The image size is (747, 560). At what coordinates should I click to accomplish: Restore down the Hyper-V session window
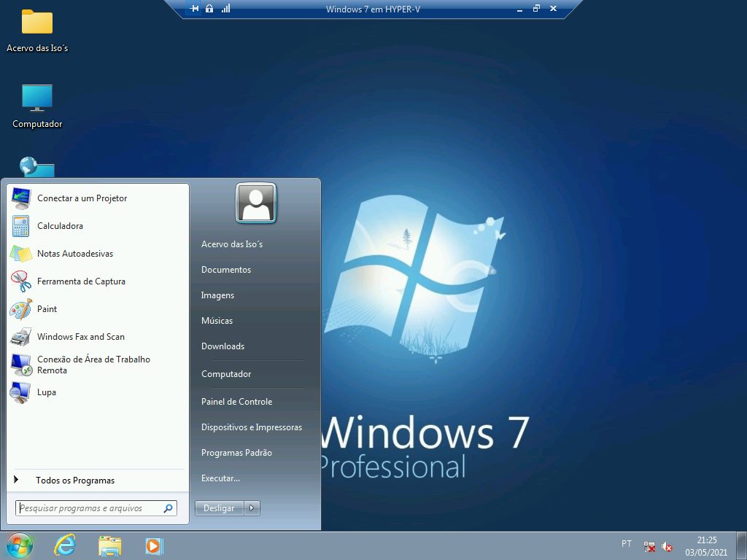tap(536, 8)
